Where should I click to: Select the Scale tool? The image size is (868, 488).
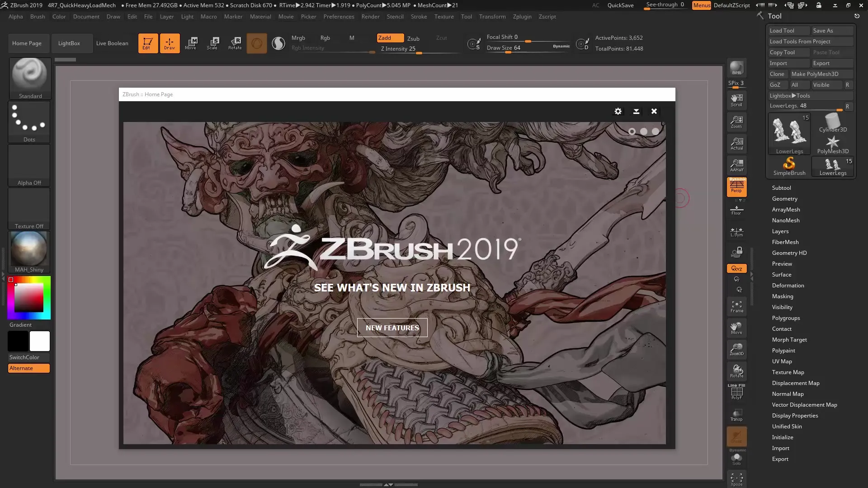[212, 43]
